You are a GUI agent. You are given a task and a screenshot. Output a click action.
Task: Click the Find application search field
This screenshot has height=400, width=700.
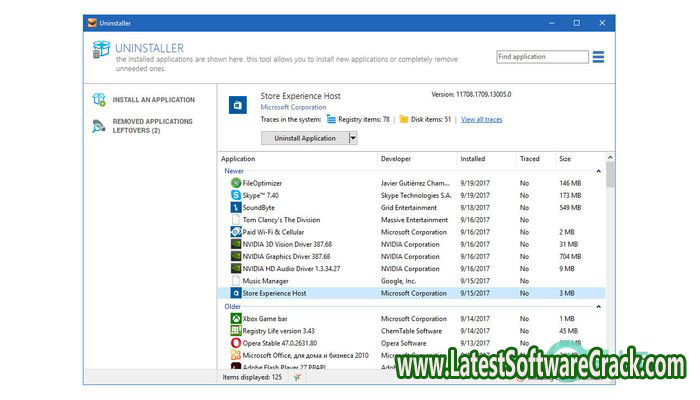pyautogui.click(x=542, y=57)
